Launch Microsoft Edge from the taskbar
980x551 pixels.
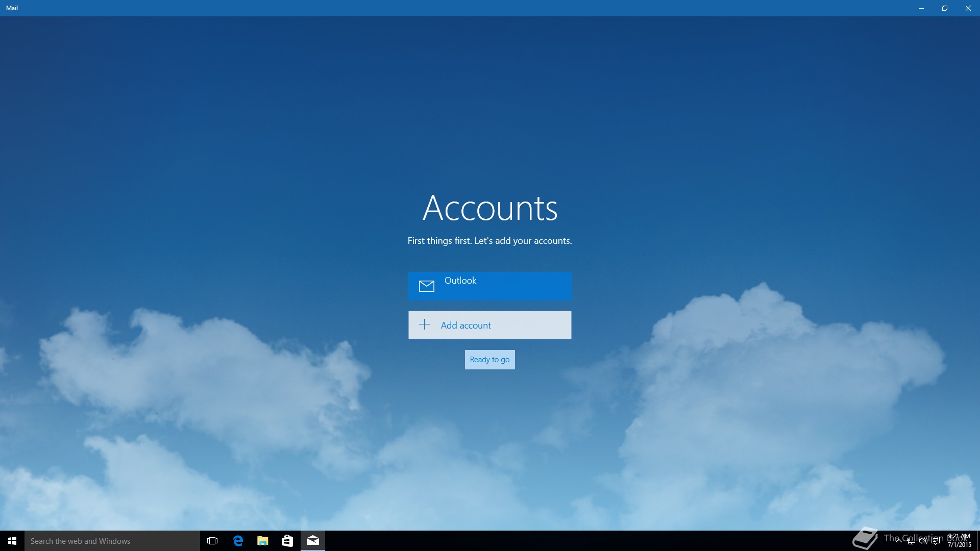238,541
